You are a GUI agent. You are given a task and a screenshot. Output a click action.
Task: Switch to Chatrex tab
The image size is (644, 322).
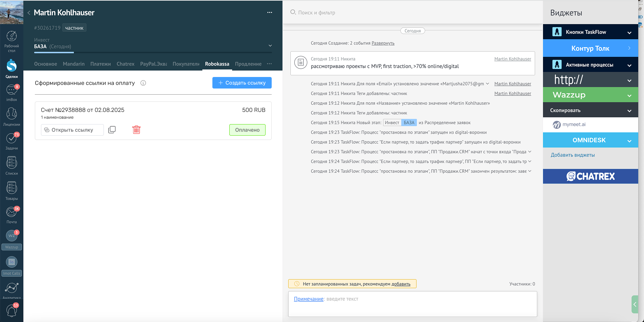tap(125, 64)
